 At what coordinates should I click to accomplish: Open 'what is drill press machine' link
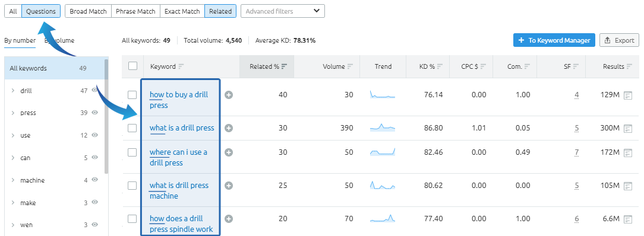click(179, 190)
